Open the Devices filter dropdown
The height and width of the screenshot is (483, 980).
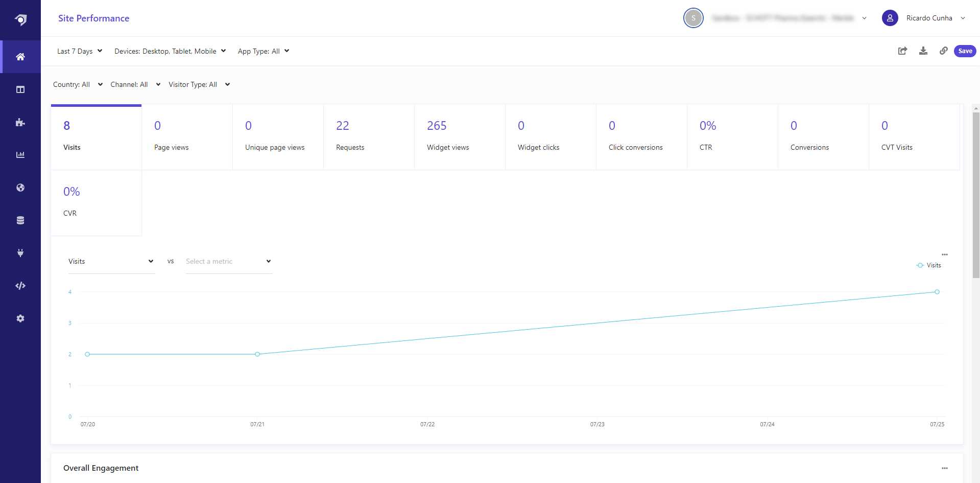pos(170,51)
